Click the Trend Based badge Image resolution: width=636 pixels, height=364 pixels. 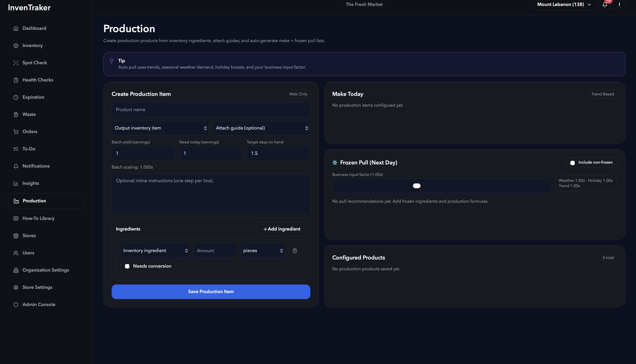click(603, 94)
